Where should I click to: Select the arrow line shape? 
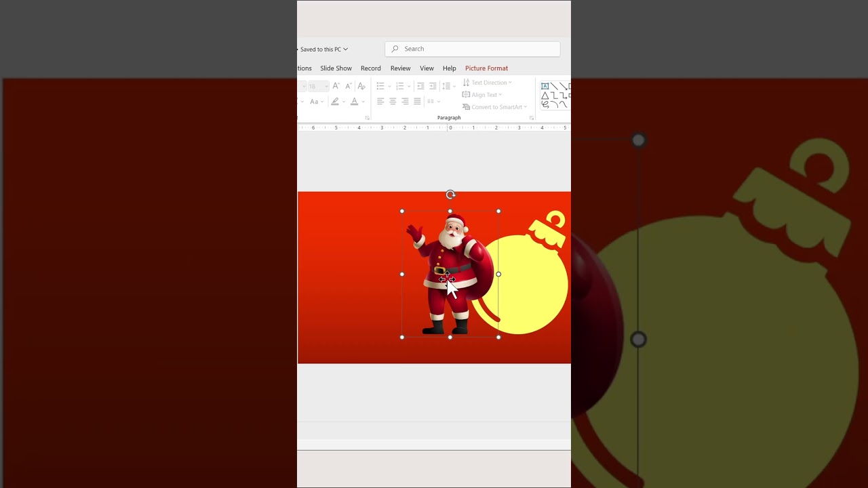tap(564, 86)
